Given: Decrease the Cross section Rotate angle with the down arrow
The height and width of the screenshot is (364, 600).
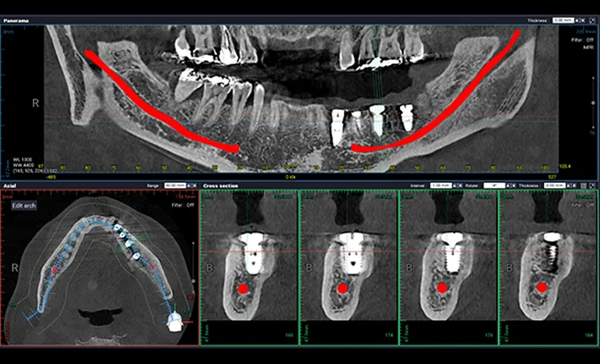Looking at the screenshot, I should (x=514, y=185).
